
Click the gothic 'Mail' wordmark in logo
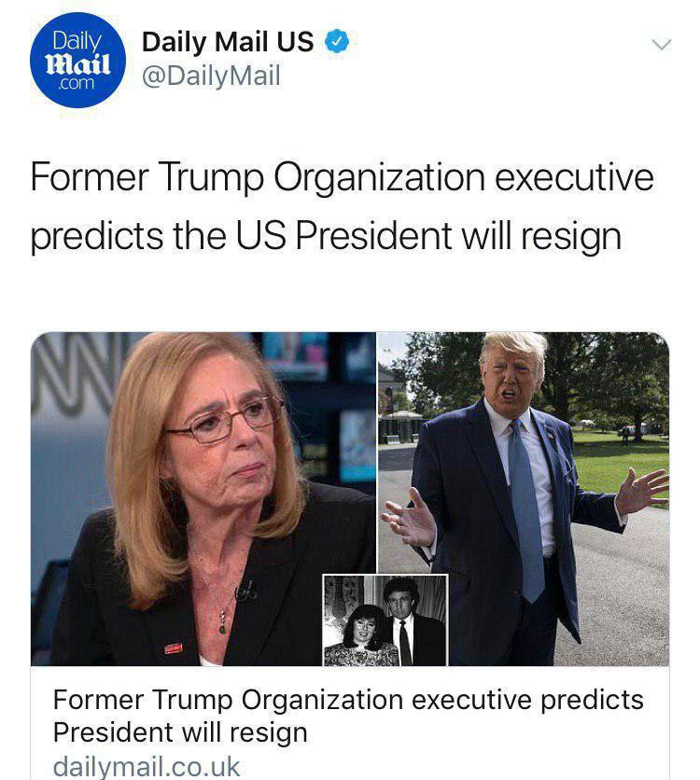click(77, 63)
